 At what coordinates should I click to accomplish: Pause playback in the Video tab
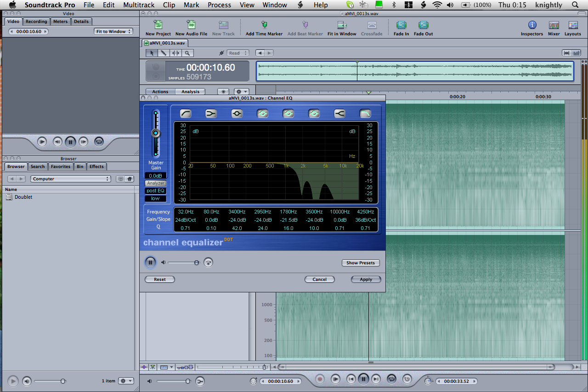[x=70, y=142]
